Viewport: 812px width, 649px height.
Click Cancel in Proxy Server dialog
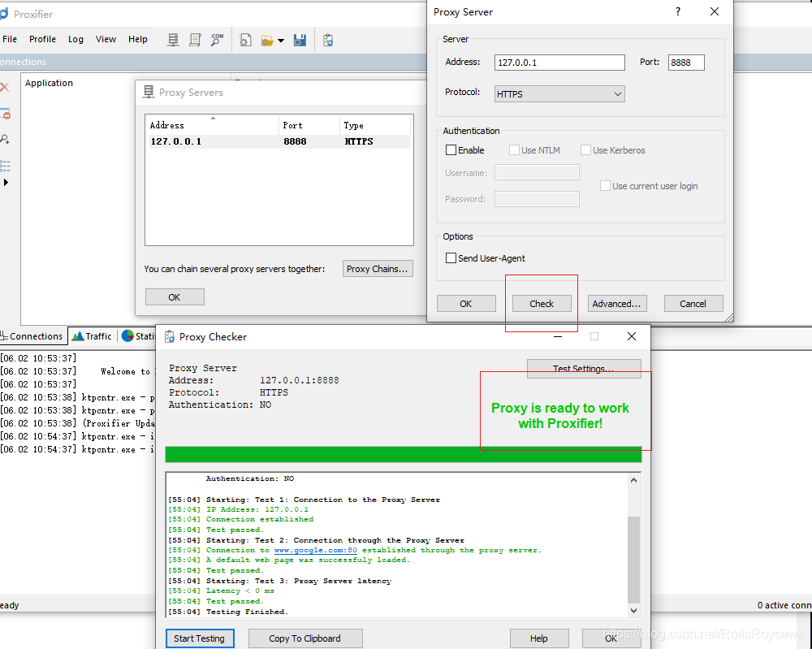click(x=693, y=304)
